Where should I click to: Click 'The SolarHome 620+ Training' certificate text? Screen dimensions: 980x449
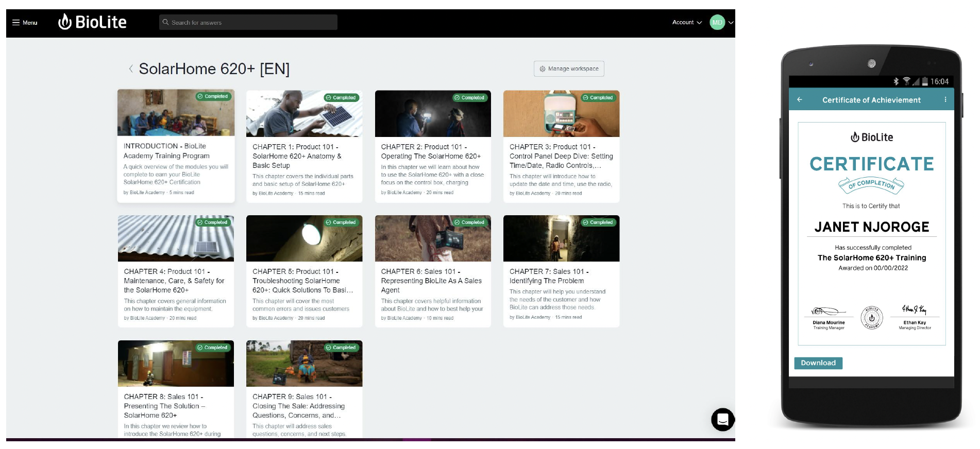(x=872, y=258)
